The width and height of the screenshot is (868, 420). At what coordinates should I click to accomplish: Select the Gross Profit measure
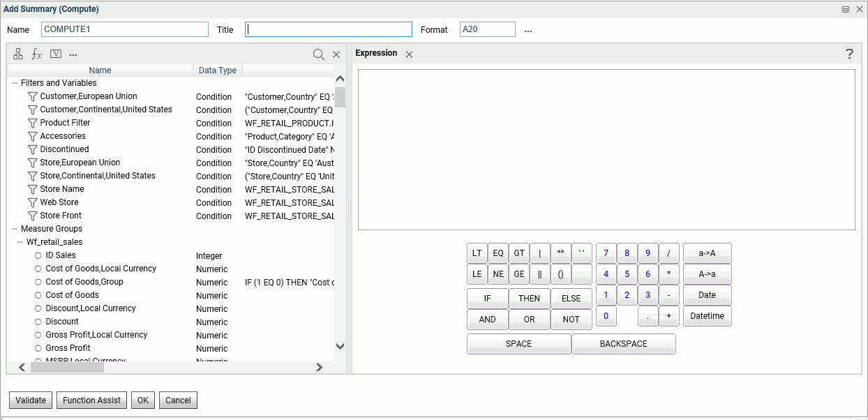point(68,348)
